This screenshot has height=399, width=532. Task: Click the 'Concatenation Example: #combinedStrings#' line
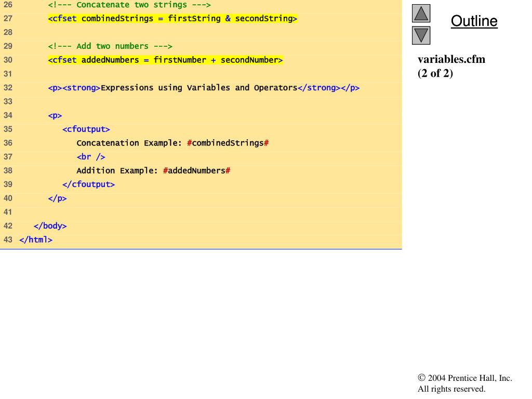pos(172,143)
